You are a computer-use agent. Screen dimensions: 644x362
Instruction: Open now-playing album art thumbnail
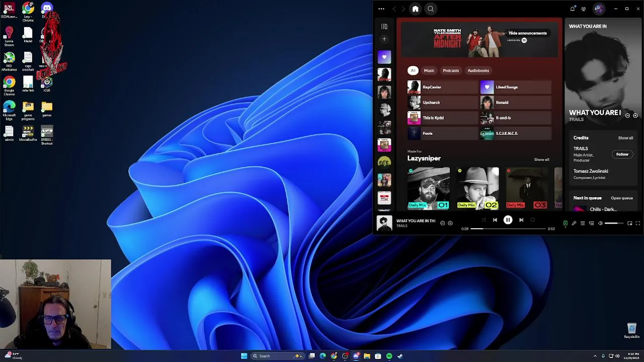tap(384, 223)
